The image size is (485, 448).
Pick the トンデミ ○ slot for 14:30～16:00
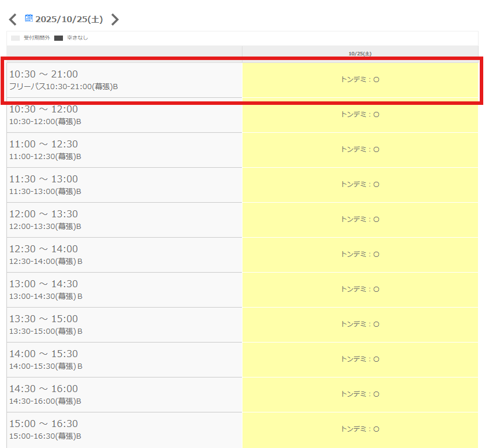click(360, 394)
